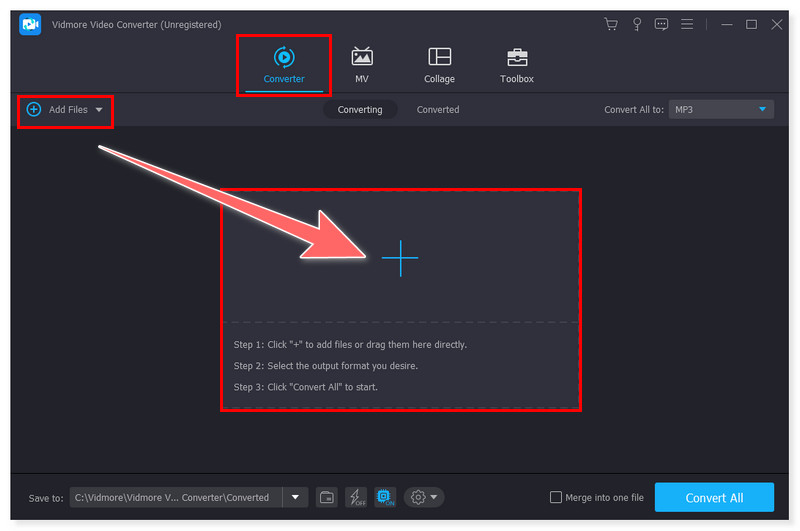The width and height of the screenshot is (800, 531).
Task: Enable the Merge into one file checkbox
Action: [x=556, y=497]
